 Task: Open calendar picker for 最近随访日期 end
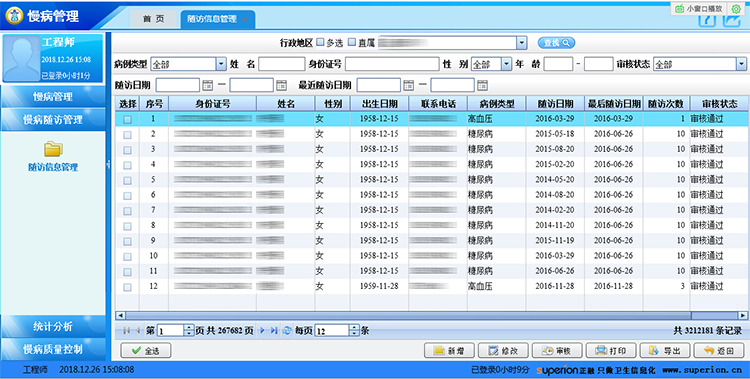482,85
